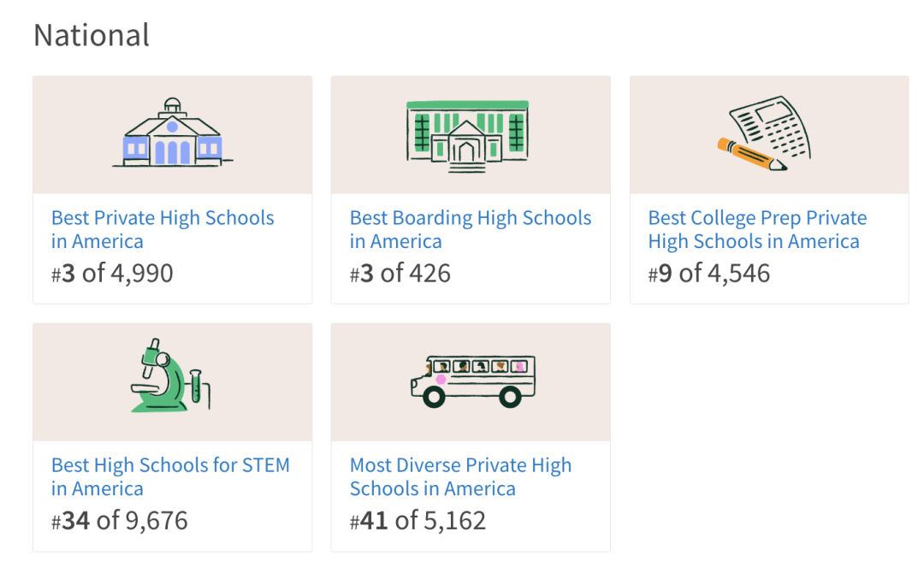Click the #9 of 4,546 ranking text
Image resolution: width=924 pixels, height=573 pixels.
[x=709, y=274]
